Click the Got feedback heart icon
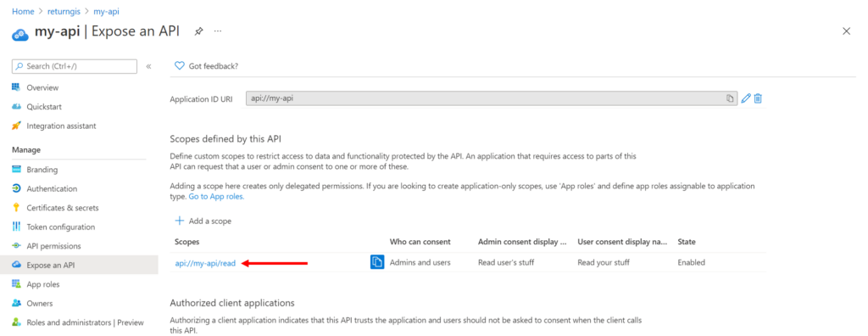The image size is (868, 336). click(180, 66)
